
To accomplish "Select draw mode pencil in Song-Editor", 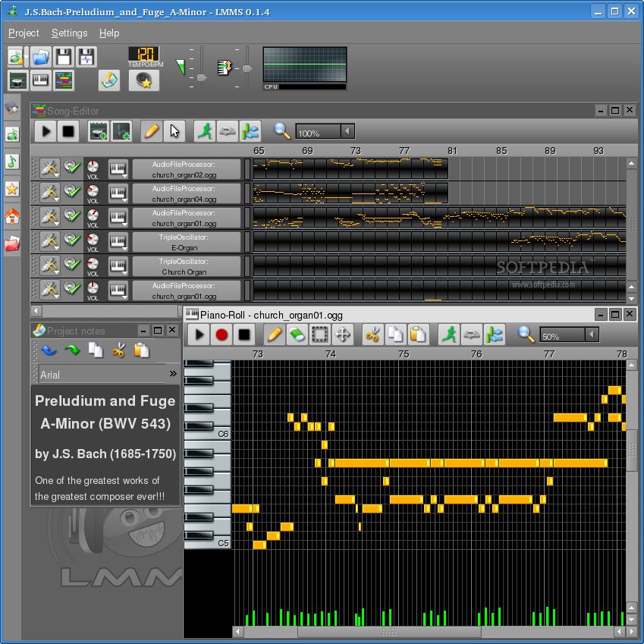I will (x=152, y=131).
